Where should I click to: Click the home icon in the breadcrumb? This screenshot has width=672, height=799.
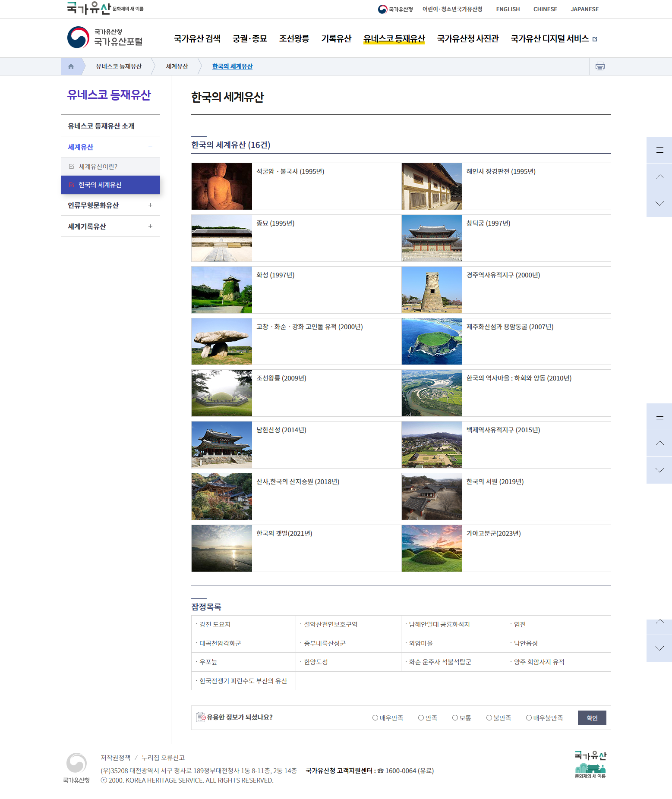[x=71, y=66]
